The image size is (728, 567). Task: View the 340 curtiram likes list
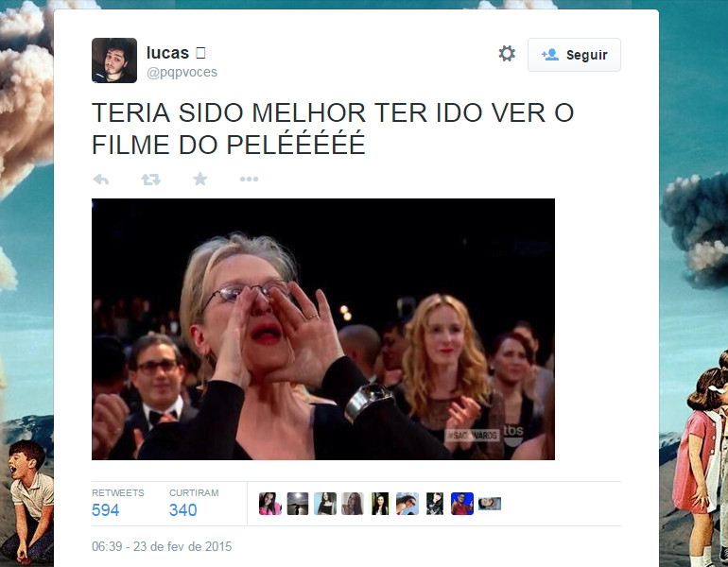point(194,504)
